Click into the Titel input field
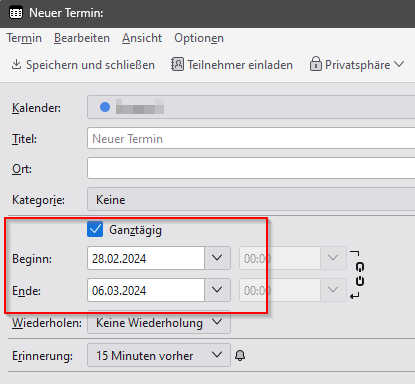 click(x=251, y=138)
